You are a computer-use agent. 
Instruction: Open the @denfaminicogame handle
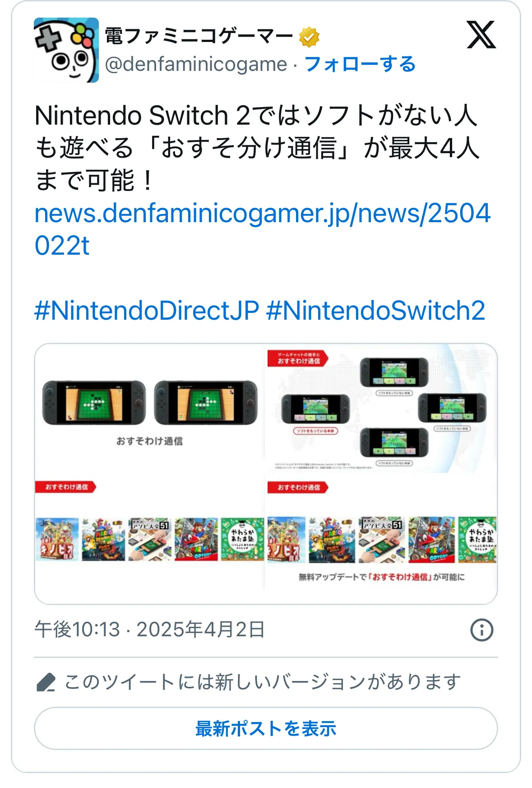pos(196,64)
